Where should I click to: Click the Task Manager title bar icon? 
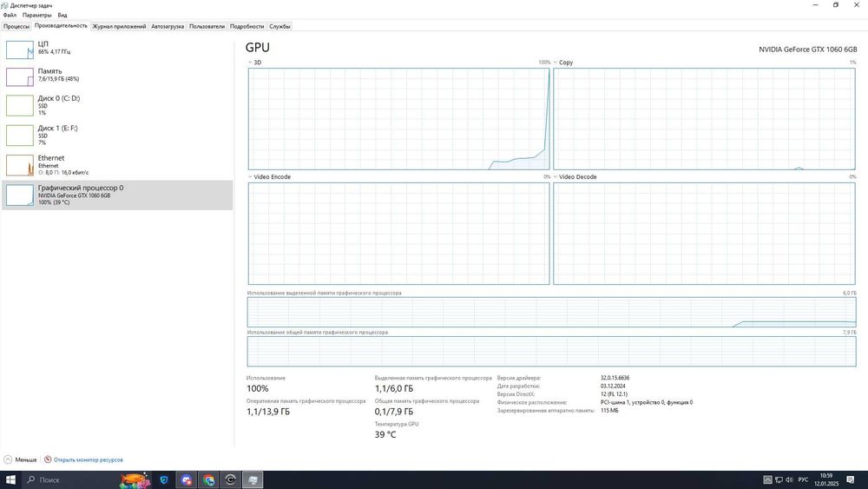[5, 5]
